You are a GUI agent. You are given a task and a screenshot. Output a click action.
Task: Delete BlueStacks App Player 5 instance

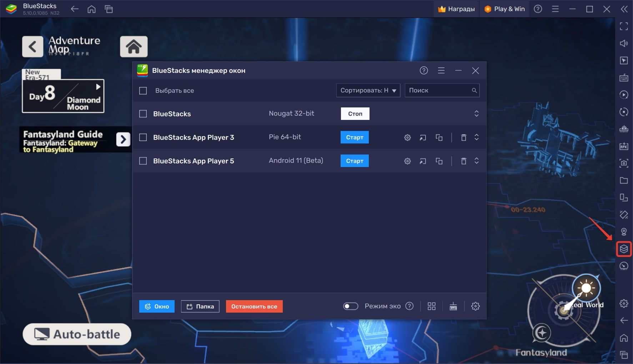pos(463,161)
